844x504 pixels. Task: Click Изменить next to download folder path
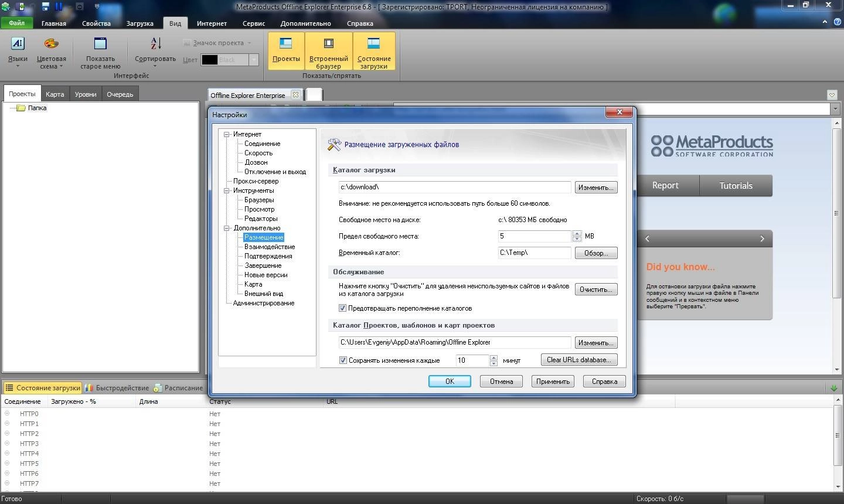(x=596, y=188)
